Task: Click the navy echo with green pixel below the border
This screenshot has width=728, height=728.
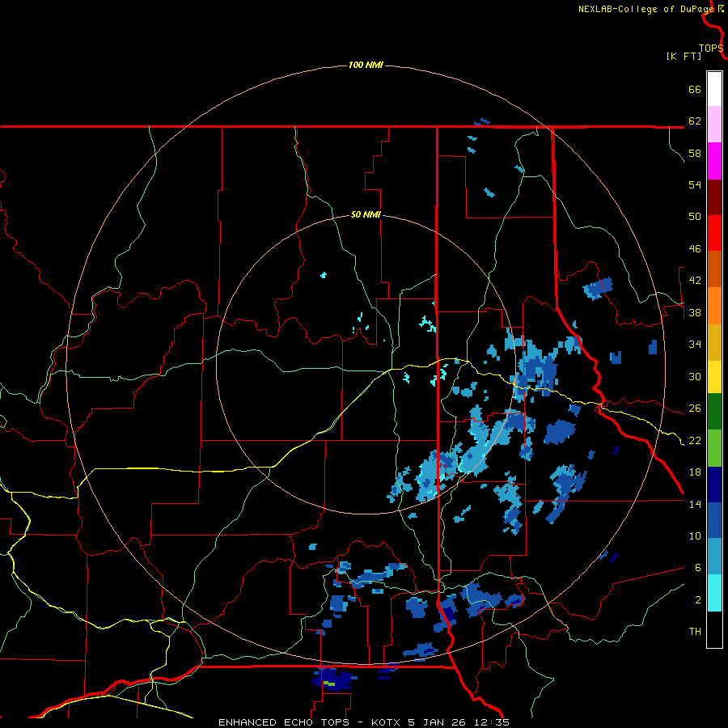Action: coord(333,679)
